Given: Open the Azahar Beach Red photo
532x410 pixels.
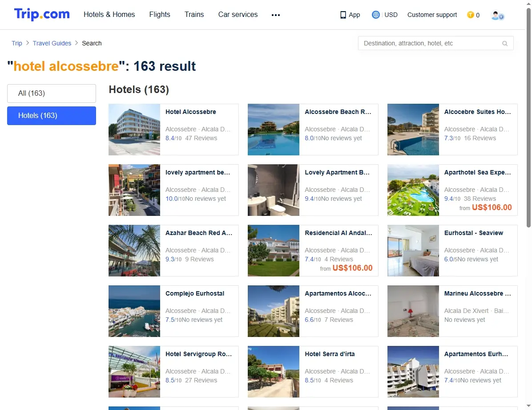Looking at the screenshot, I should pyautogui.click(x=134, y=251).
